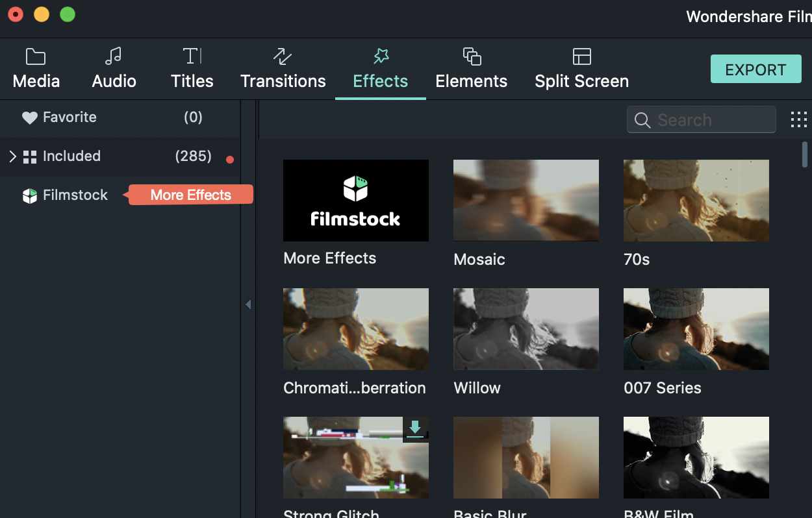Click the effects list scrollbar
812x518 pixels.
(805, 154)
